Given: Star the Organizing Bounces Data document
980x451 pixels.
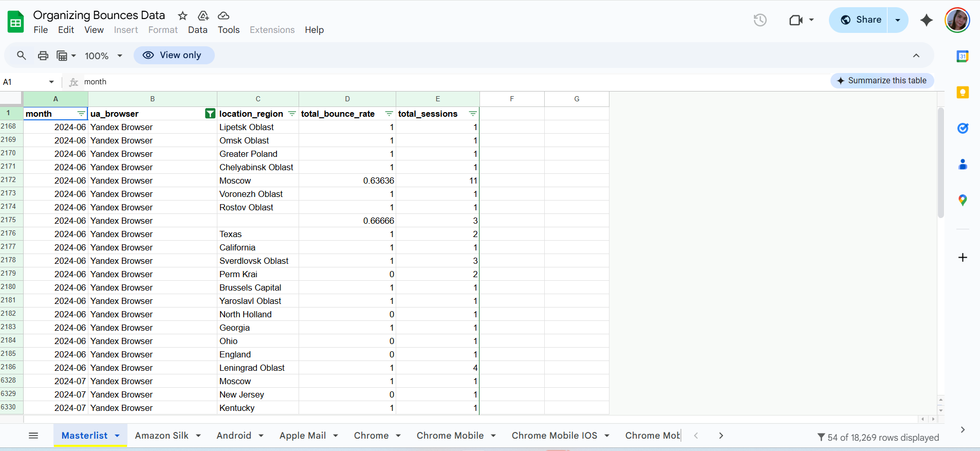Looking at the screenshot, I should click(x=182, y=15).
